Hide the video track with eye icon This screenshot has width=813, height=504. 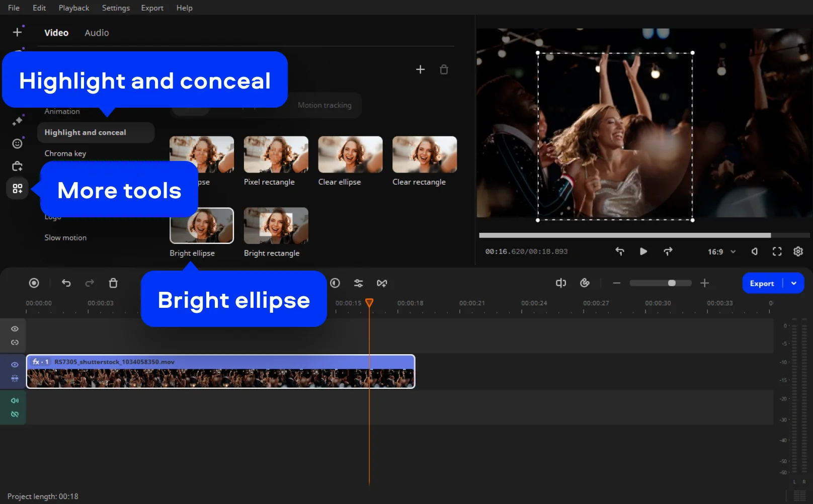[x=15, y=365]
